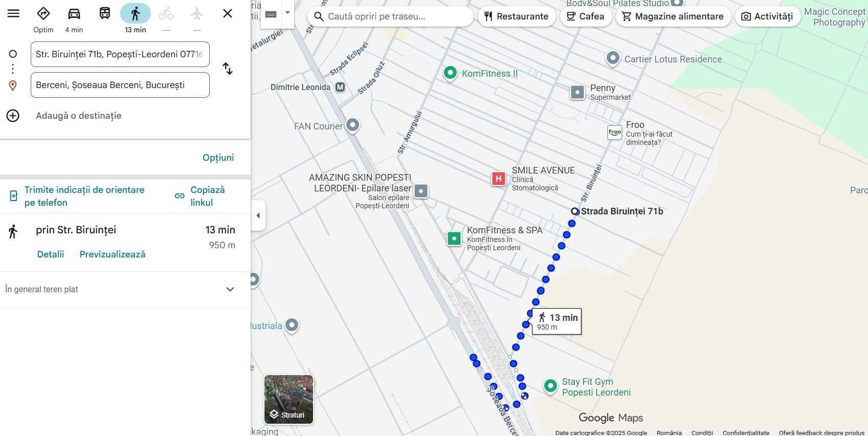Select walking travel mode
Image resolution: width=868 pixels, height=436 pixels.
coord(136,14)
